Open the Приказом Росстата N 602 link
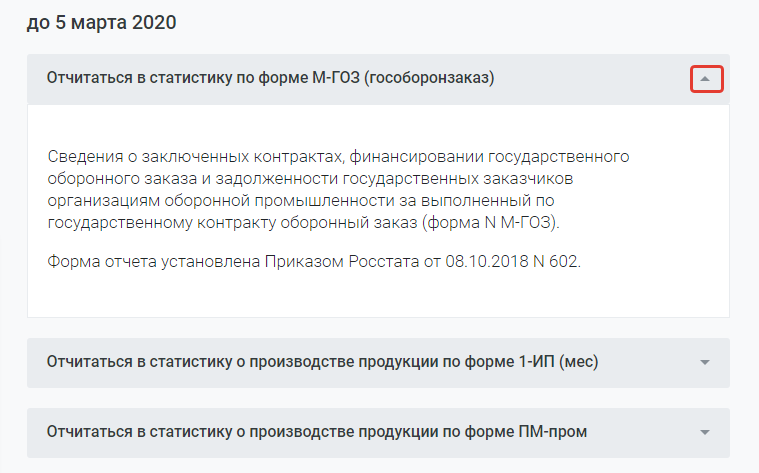The height and width of the screenshot is (473, 759). tap(421, 263)
